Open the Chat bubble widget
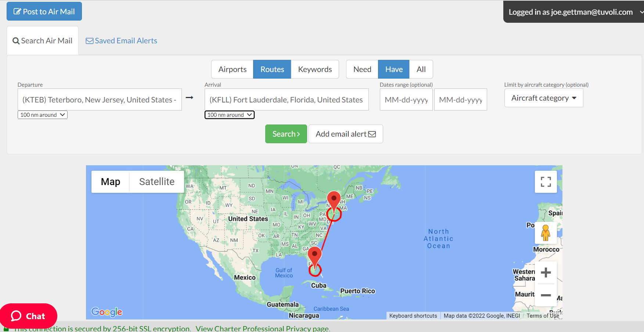This screenshot has height=332, width=644. (x=28, y=316)
